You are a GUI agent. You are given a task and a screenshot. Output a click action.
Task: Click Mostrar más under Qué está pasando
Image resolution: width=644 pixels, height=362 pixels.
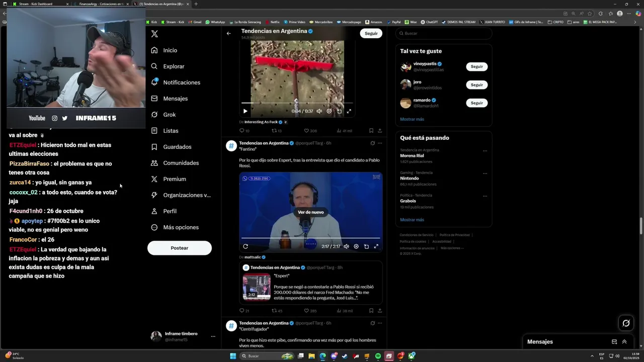412,220
